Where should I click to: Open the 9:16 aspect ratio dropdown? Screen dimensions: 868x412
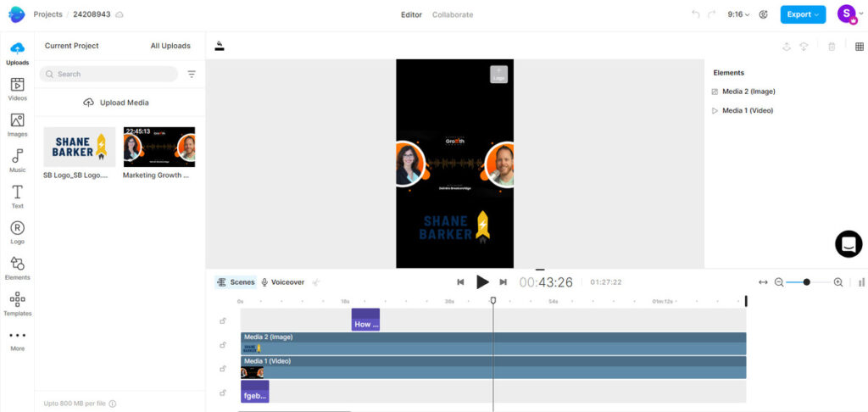coord(738,14)
